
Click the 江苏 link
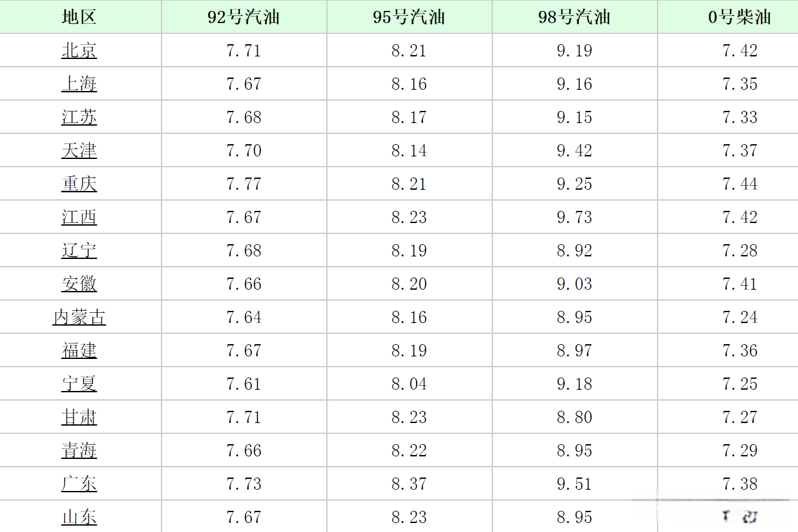(79, 117)
